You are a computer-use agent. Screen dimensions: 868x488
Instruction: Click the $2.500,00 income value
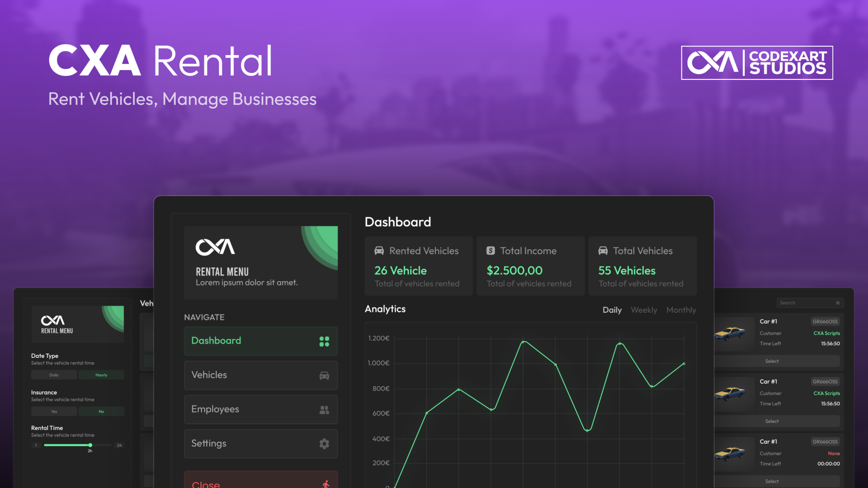pyautogui.click(x=514, y=271)
